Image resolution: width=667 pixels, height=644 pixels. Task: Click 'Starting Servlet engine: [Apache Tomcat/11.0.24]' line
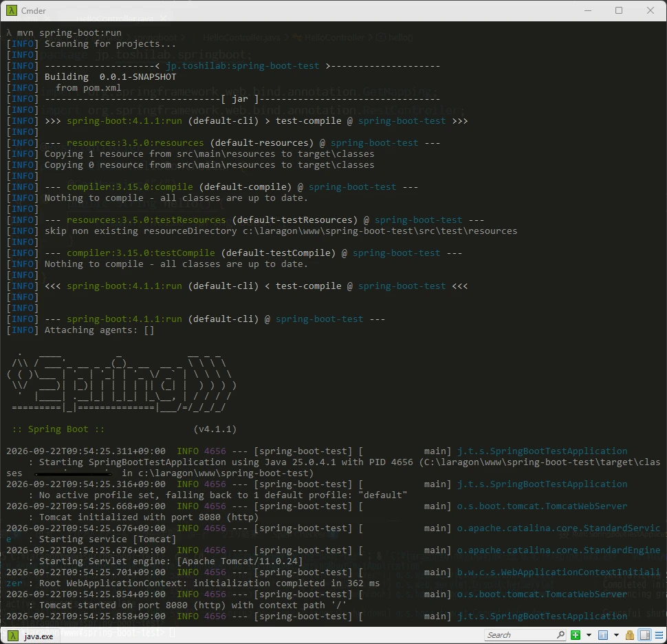(x=171, y=561)
